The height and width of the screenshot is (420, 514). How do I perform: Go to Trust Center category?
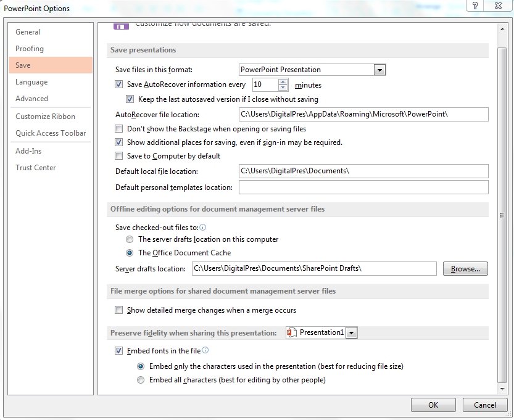(x=36, y=168)
